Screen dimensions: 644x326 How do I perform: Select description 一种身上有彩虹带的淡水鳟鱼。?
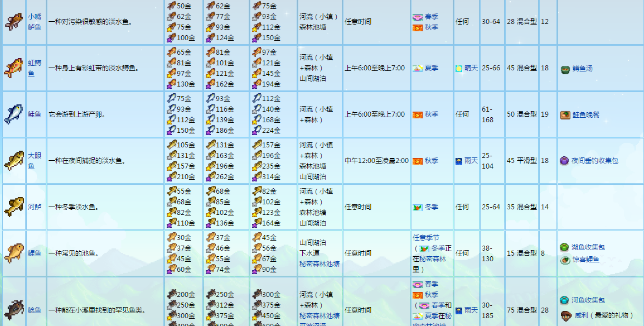point(94,68)
